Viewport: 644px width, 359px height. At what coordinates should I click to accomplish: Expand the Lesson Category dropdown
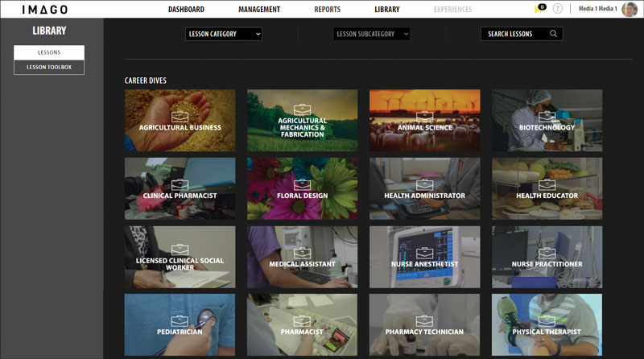[x=224, y=34]
